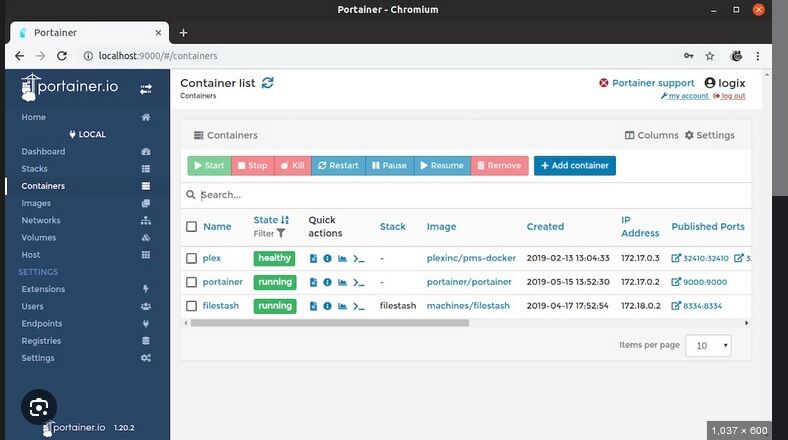Open stats chart icon for plex container

pos(342,258)
